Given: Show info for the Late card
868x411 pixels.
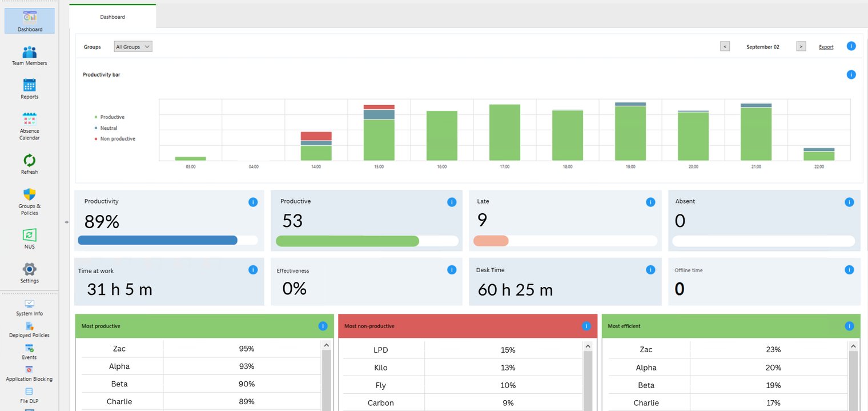Looking at the screenshot, I should pyautogui.click(x=650, y=202).
